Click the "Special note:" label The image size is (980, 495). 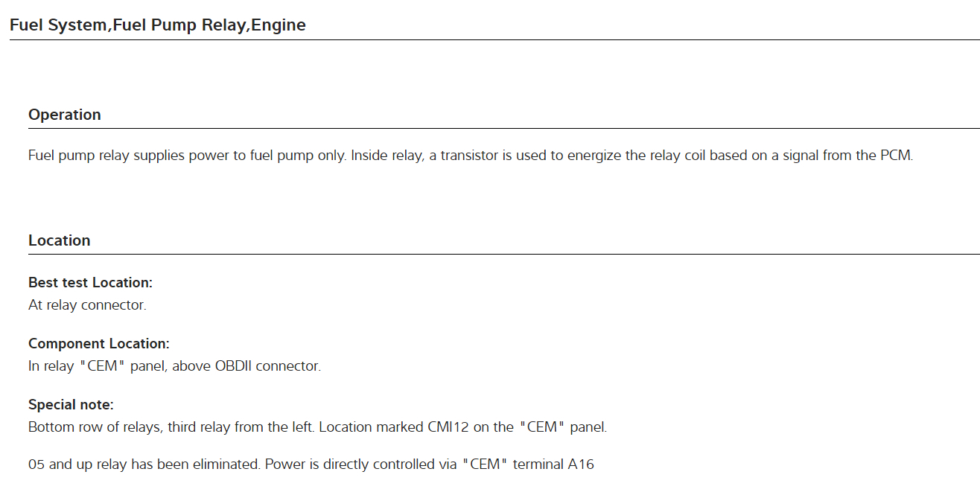coord(71,405)
